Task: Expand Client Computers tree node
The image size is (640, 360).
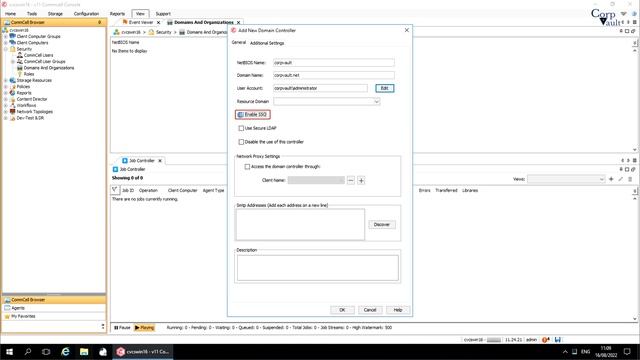Action: point(6,42)
